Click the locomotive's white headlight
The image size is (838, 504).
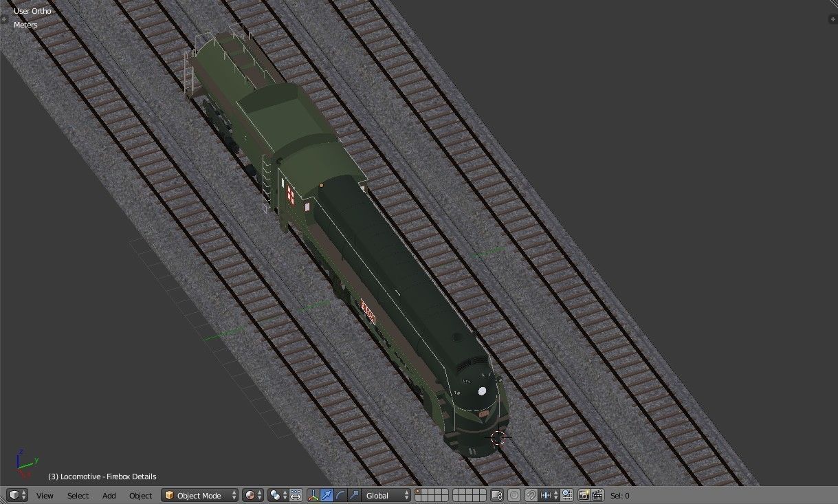tap(482, 391)
